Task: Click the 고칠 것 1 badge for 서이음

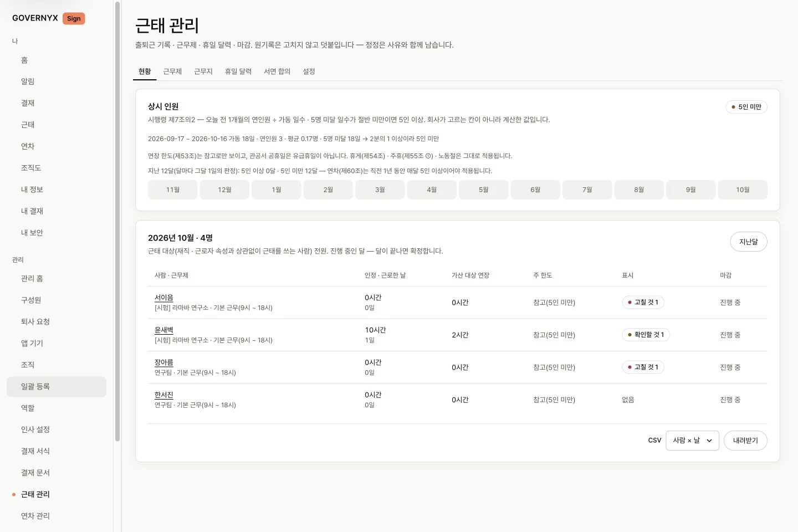Action: tap(643, 303)
